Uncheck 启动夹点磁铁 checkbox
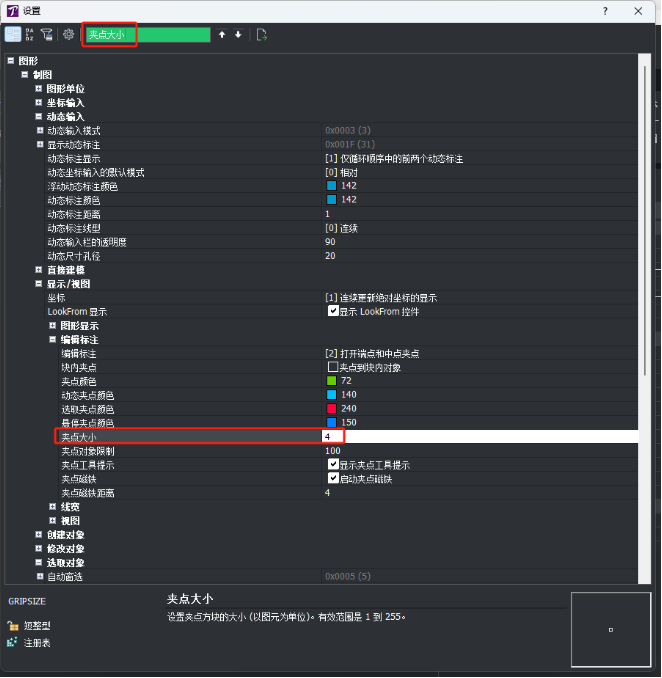 [334, 479]
